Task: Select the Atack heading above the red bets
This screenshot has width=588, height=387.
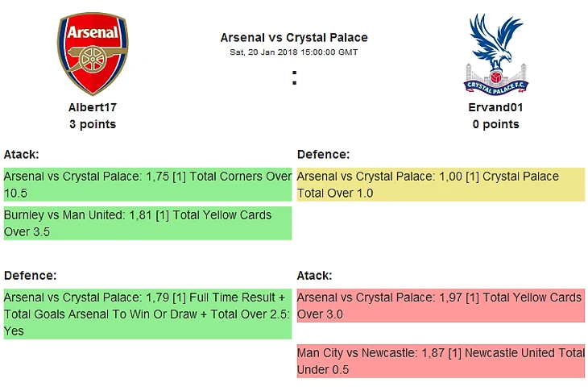Action: [315, 275]
